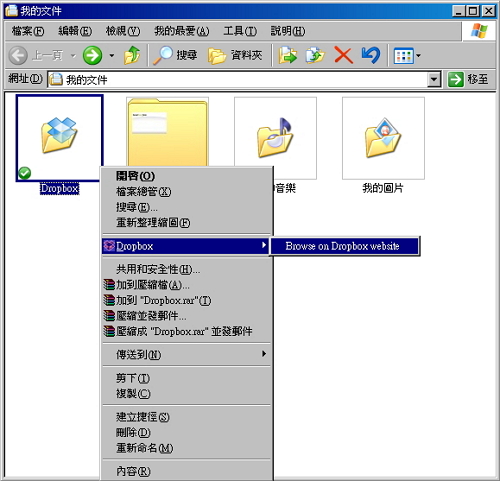
Task: Choose 重新整理縮圖(F) context menu entry
Action: (187, 222)
